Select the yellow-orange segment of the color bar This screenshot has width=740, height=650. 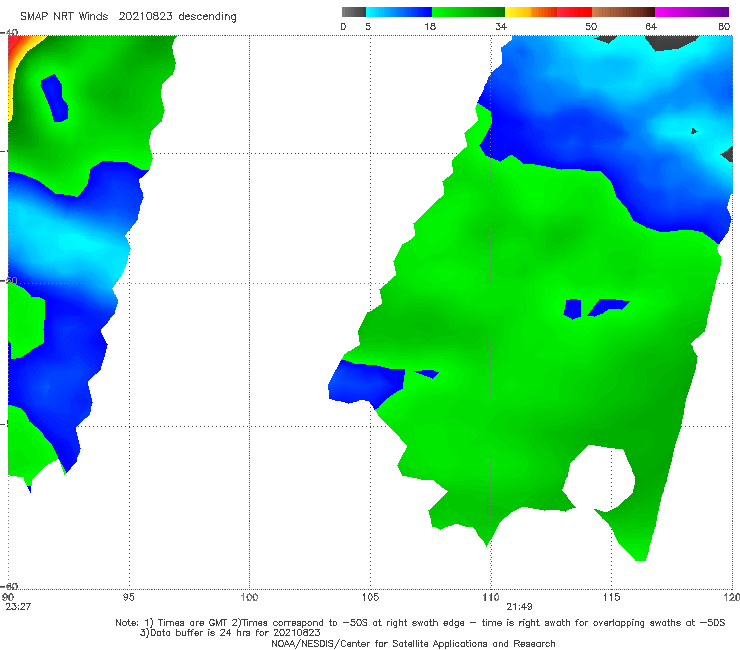pos(531,12)
